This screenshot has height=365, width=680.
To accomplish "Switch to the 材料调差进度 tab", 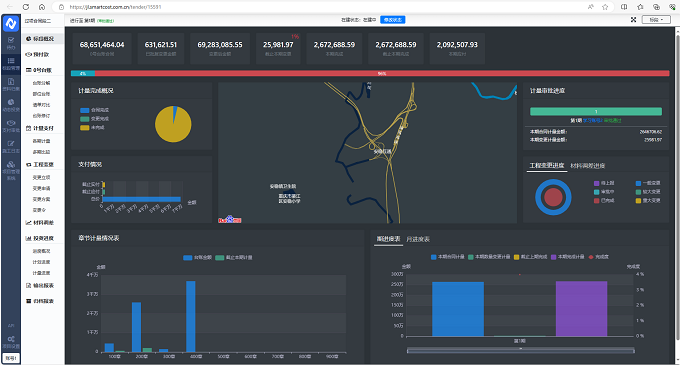I will pos(588,166).
